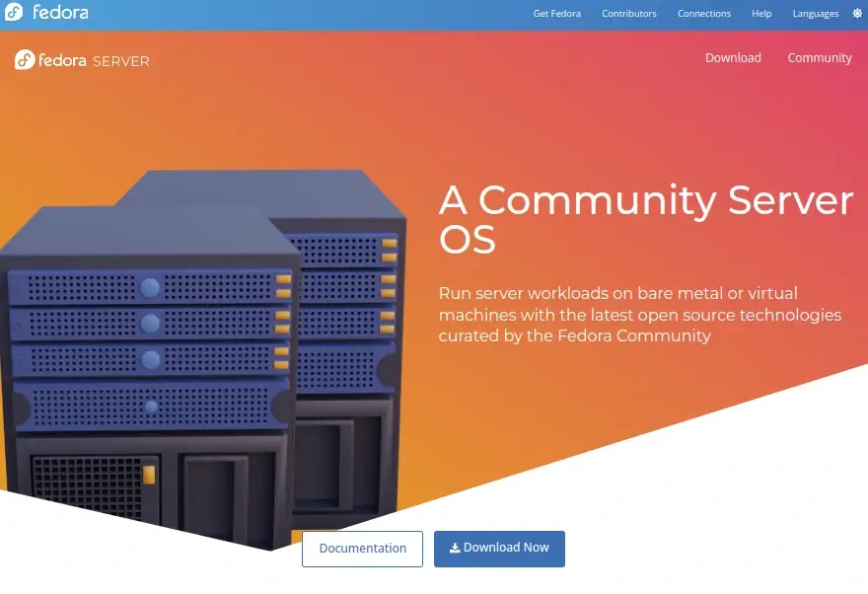Open the Get Fedora menu
Viewport: 868px width, 594px height.
tap(556, 14)
